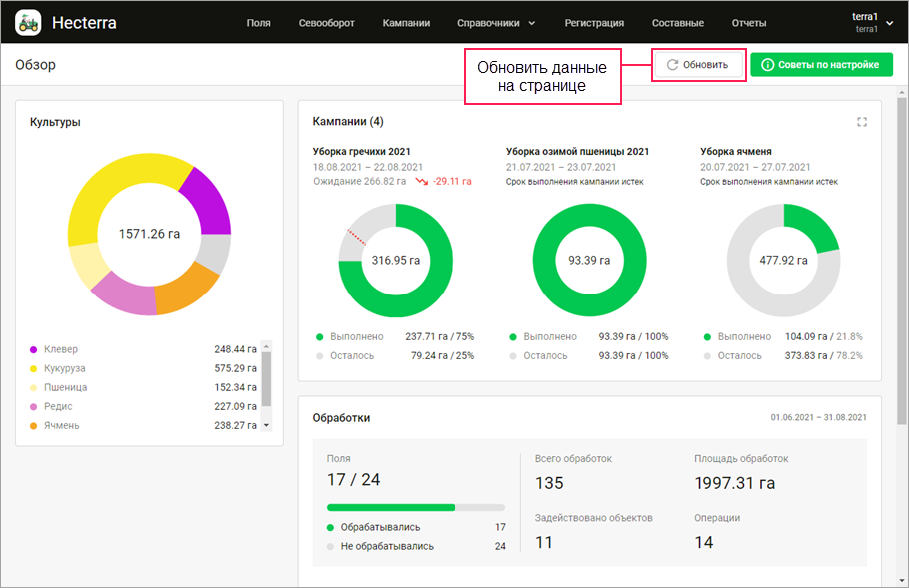Select the Пшеница legend entry
This screenshot has height=588, width=909.
(x=143, y=387)
